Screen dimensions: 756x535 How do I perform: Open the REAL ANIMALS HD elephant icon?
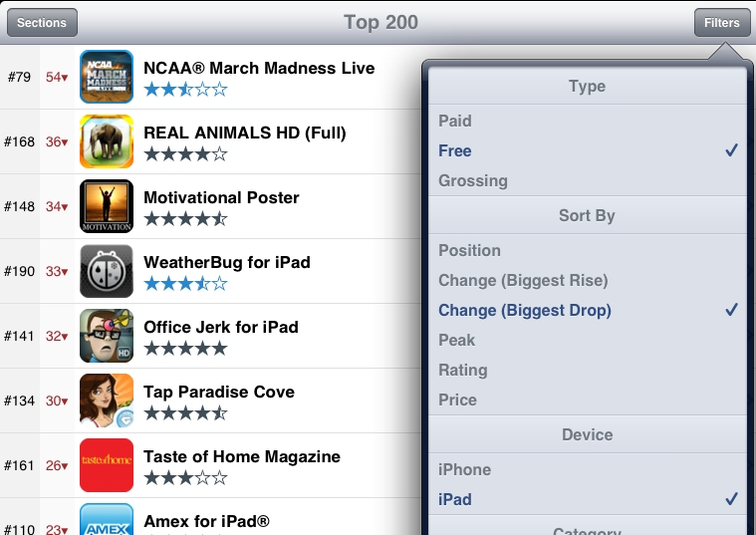point(107,141)
